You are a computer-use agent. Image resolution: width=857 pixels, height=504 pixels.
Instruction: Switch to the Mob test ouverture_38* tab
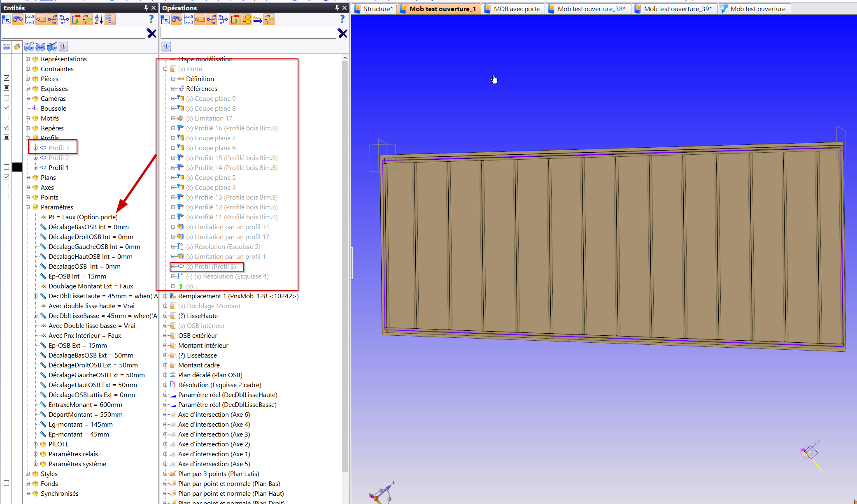pos(588,9)
